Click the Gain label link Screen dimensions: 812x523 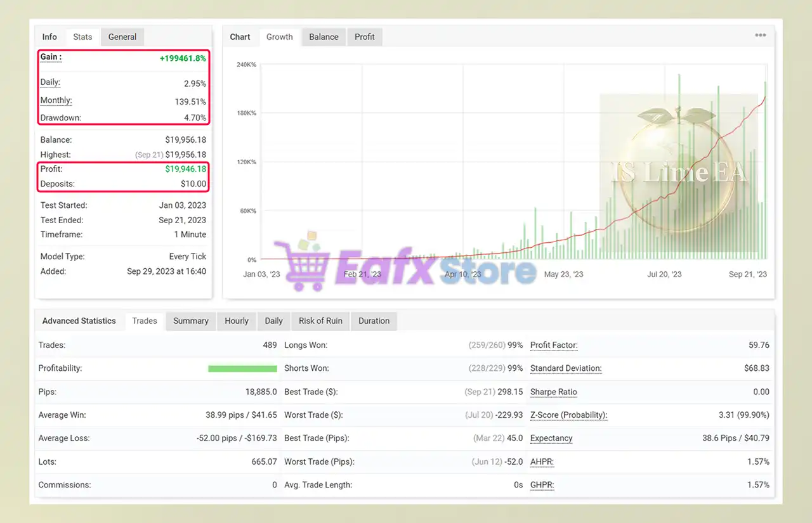click(x=51, y=57)
